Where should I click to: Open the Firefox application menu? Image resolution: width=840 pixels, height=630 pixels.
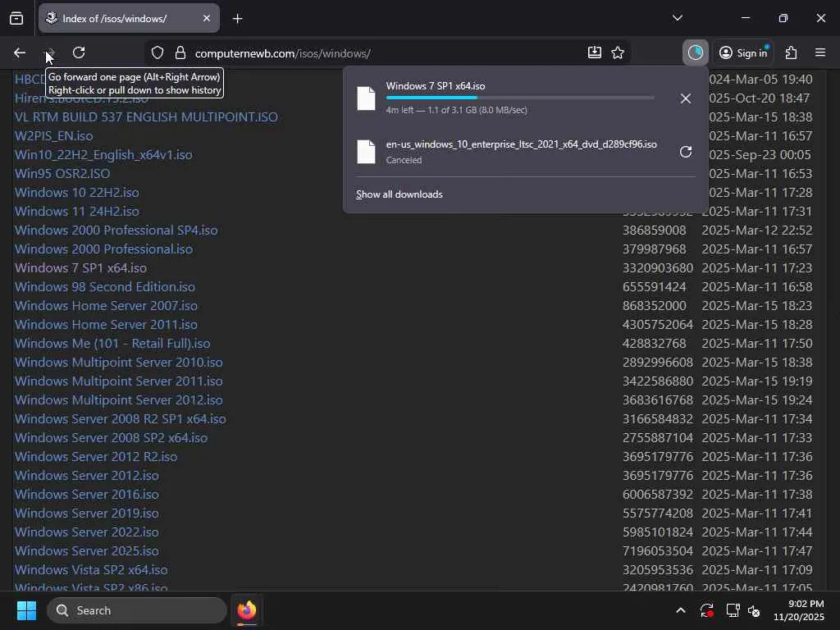(820, 52)
